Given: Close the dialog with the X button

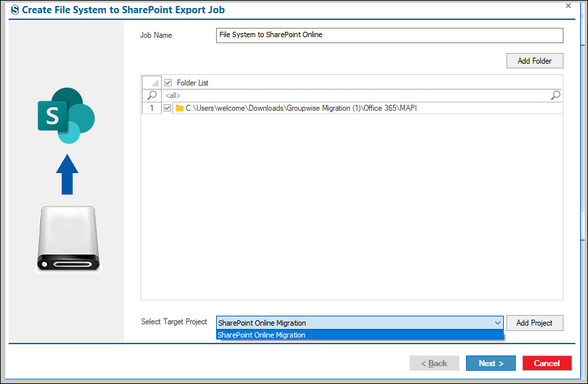Looking at the screenshot, I should tap(569, 5).
